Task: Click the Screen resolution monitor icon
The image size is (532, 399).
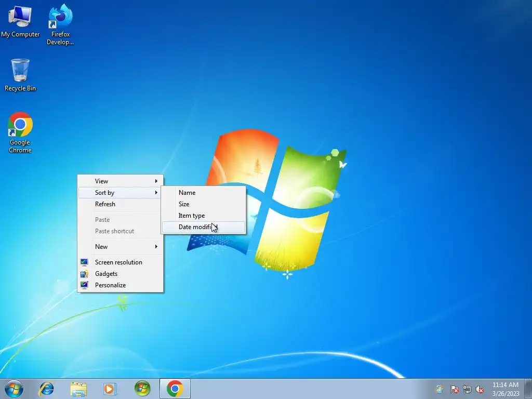Action: coord(84,262)
